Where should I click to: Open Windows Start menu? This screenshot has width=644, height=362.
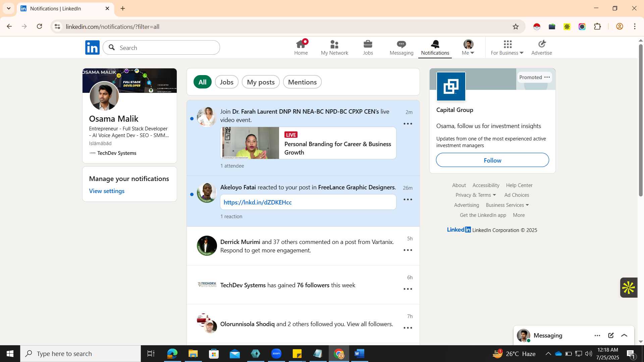(10, 354)
